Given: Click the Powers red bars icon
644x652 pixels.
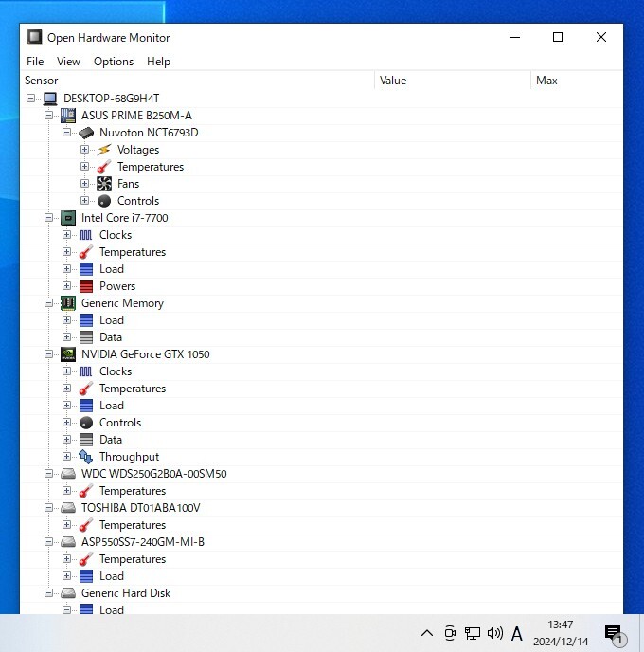Looking at the screenshot, I should pos(86,286).
